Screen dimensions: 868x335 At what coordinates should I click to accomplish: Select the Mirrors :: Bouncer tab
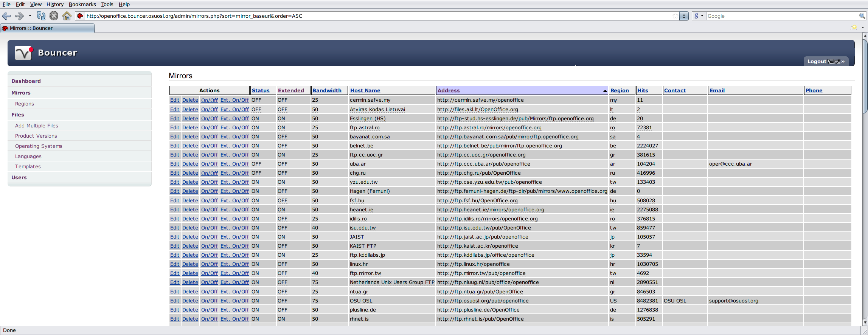pyautogui.click(x=47, y=28)
